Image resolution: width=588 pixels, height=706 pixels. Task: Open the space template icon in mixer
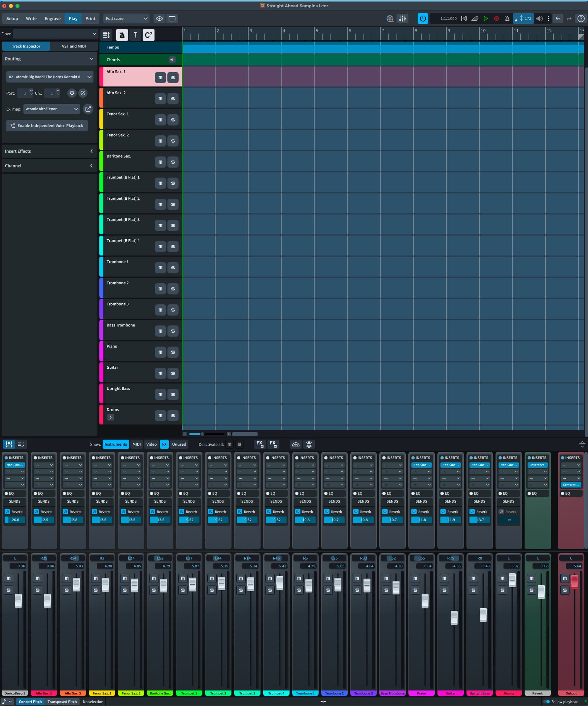pyautogui.click(x=309, y=444)
